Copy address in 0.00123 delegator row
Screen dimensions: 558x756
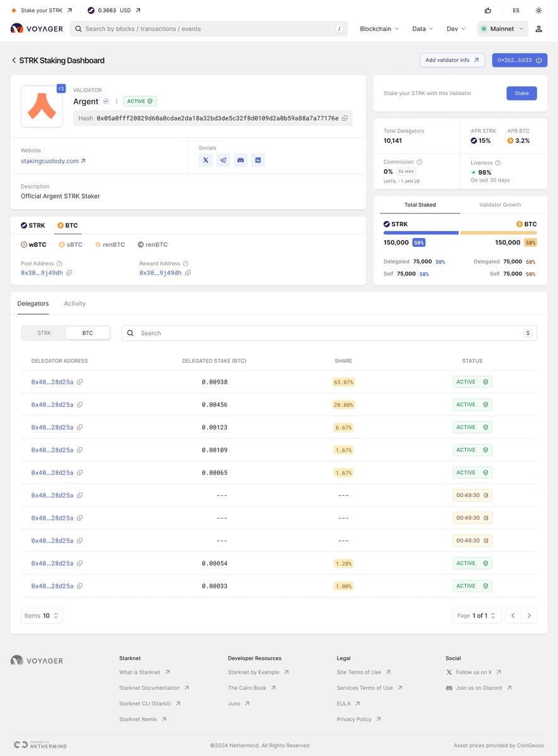tap(80, 427)
